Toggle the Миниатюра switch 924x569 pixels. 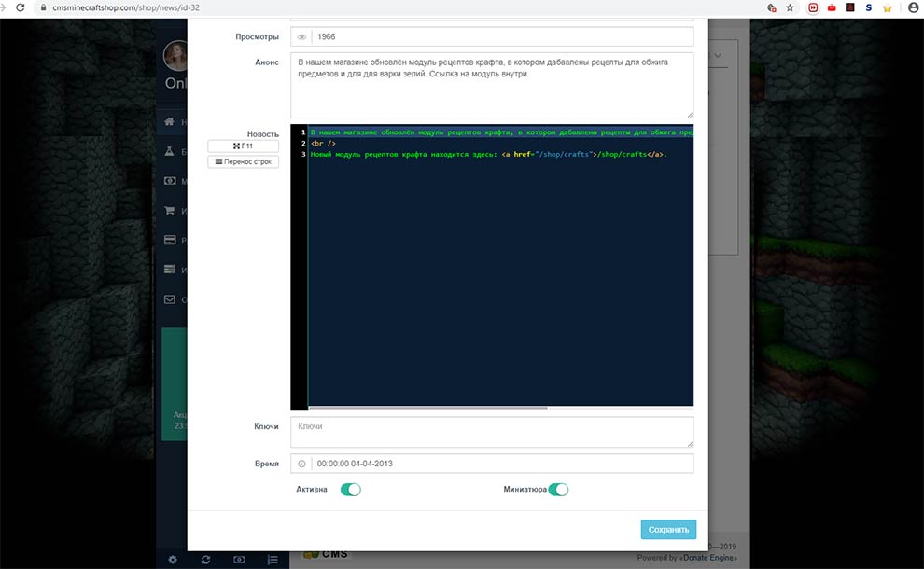558,489
